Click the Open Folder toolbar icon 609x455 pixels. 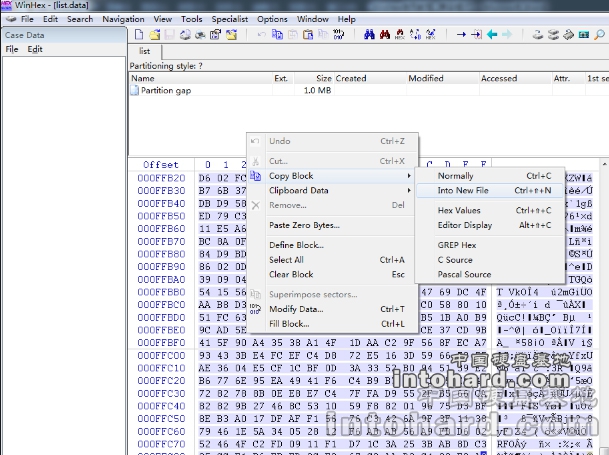tap(231, 35)
